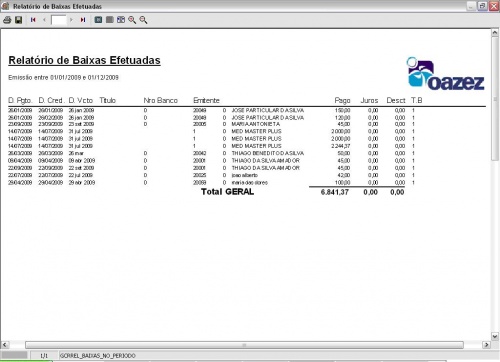Click the page number input field
The width and height of the screenshot is (500, 362).
59,20
